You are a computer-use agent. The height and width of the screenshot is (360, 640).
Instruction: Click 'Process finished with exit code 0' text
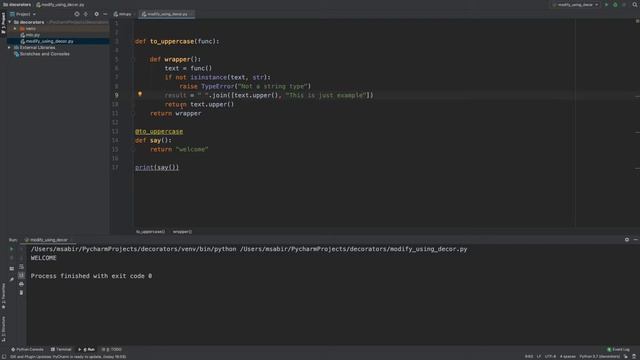[x=91, y=276]
